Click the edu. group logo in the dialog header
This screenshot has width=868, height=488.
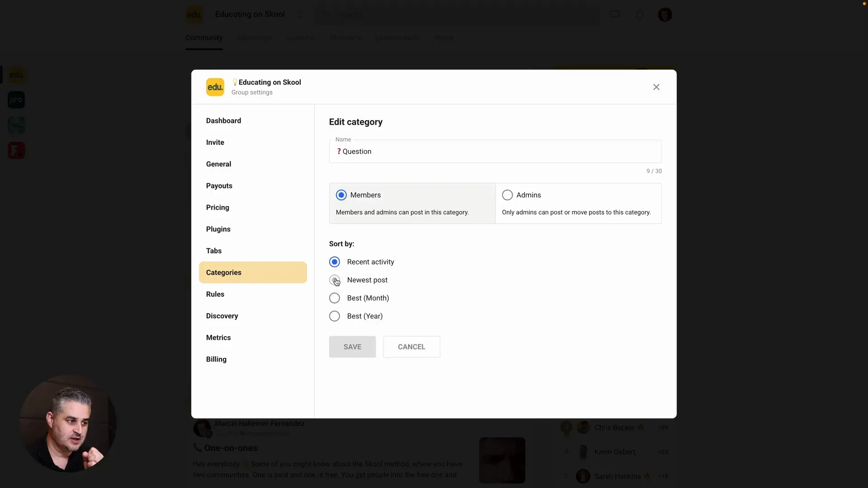pos(215,87)
